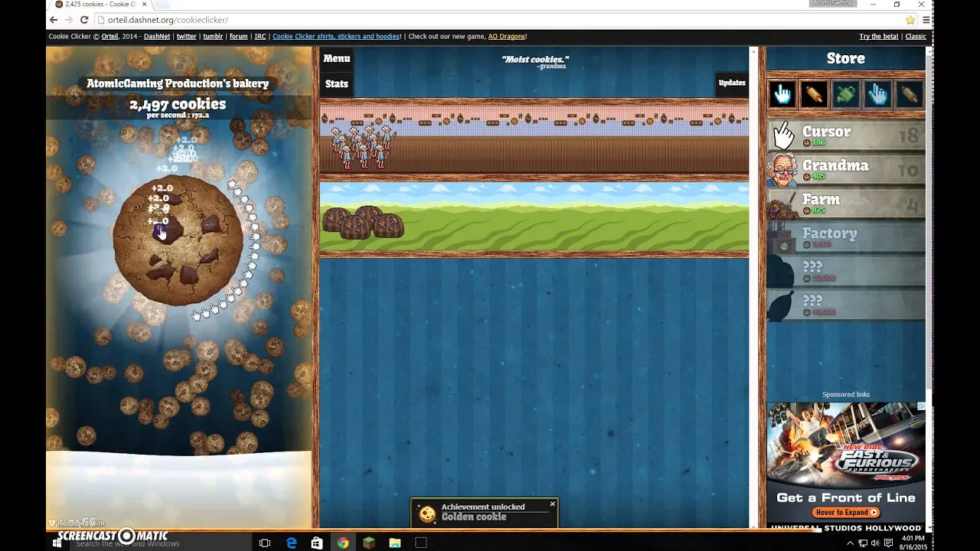Purchase a Farm for 875 cookies
The width and height of the screenshot is (980, 551).
pos(846,203)
